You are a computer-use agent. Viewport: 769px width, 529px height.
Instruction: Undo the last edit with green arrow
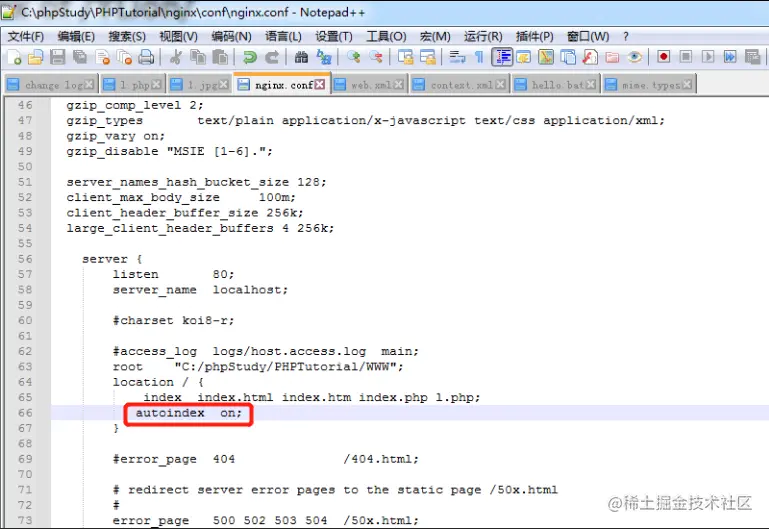pos(250,57)
